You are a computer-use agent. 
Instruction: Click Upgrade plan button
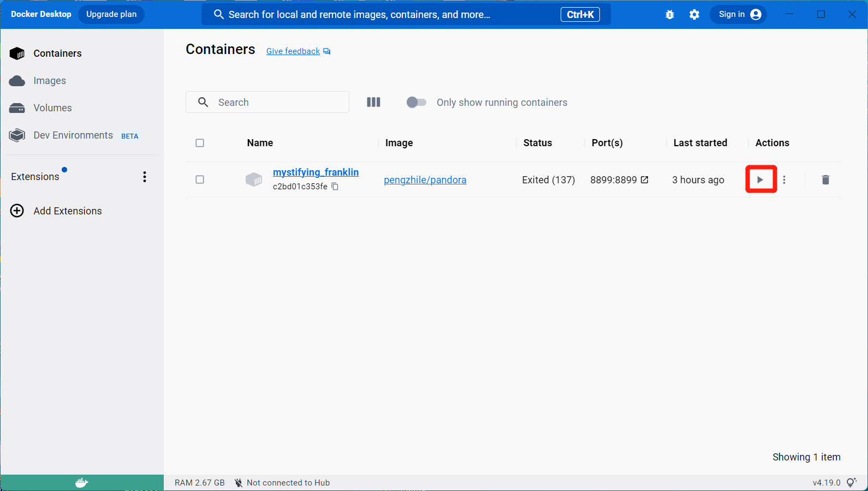coord(111,14)
